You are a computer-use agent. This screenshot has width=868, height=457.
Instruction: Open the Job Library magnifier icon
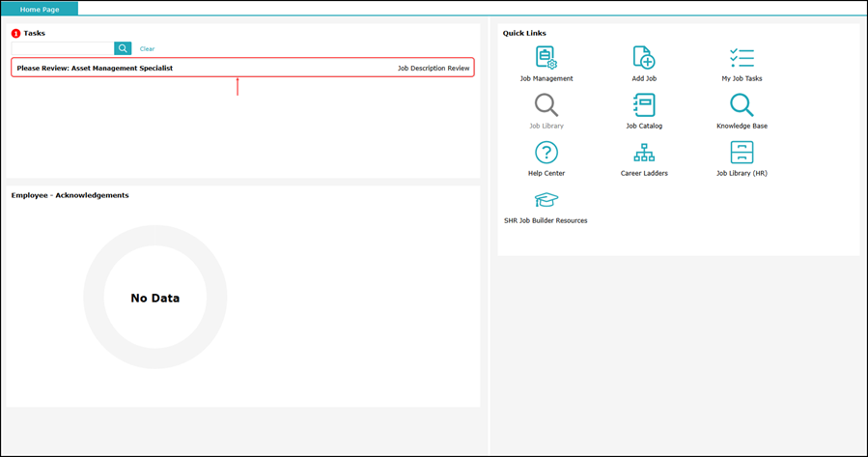tap(546, 104)
